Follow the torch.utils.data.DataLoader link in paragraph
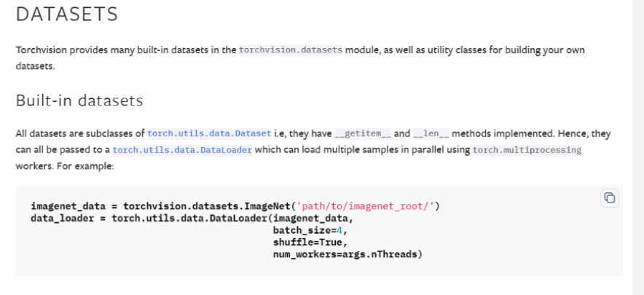 pos(182,150)
